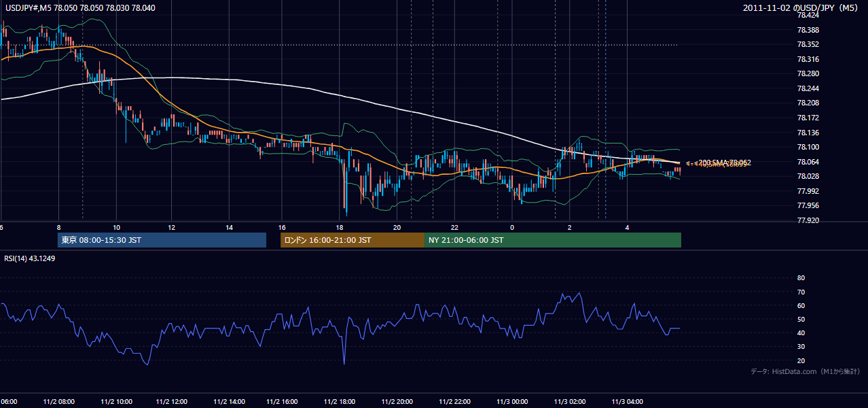The width and height of the screenshot is (868, 408).
Task: Click the 78.424 price axis label
Action: (x=808, y=15)
